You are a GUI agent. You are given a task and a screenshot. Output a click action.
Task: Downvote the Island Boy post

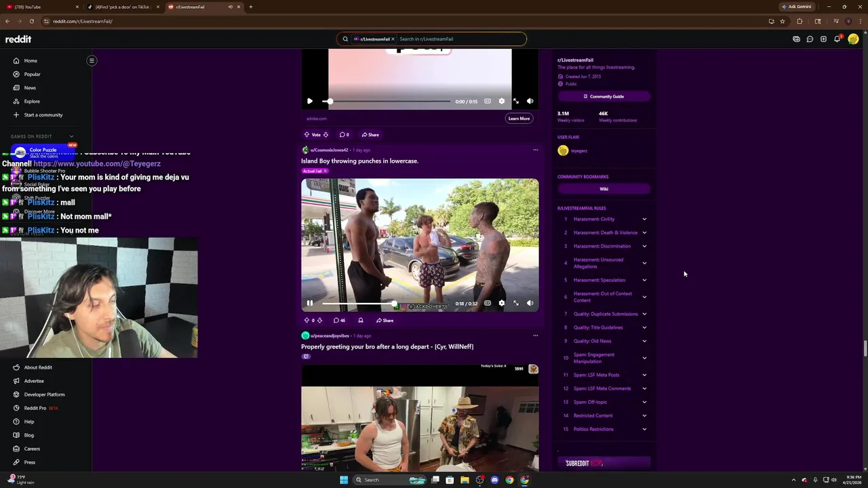point(319,321)
